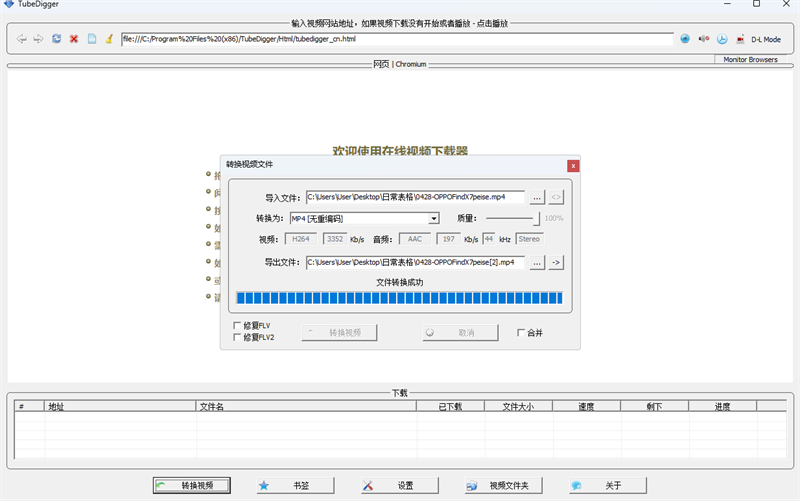Click the blue go icon beside address bar
Viewport: 800px width, 501px height.
click(685, 39)
